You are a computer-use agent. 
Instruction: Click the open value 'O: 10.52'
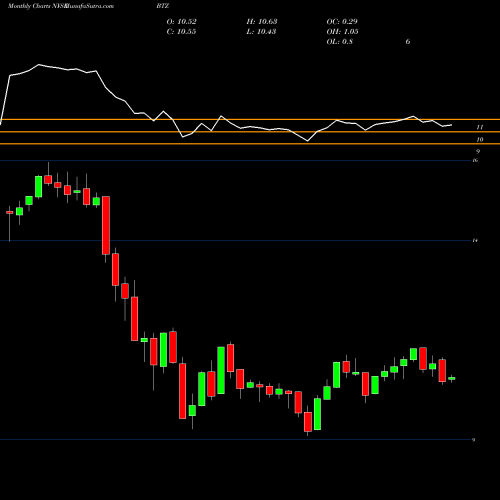182,22
